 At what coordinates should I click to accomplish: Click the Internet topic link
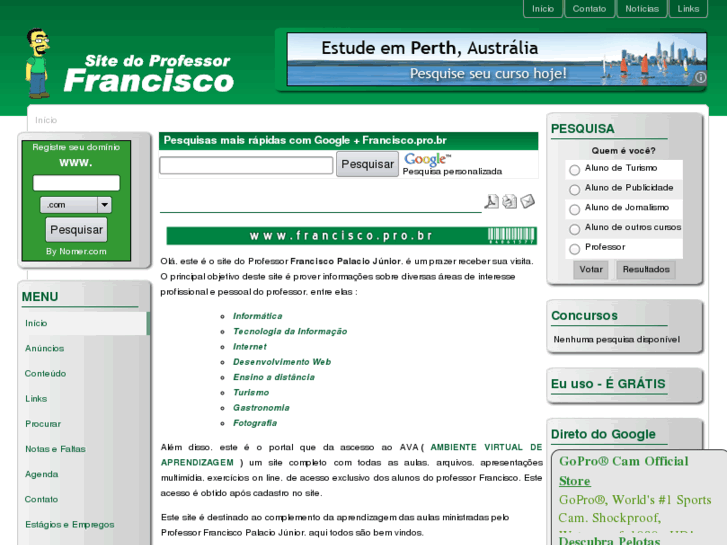pyautogui.click(x=249, y=346)
